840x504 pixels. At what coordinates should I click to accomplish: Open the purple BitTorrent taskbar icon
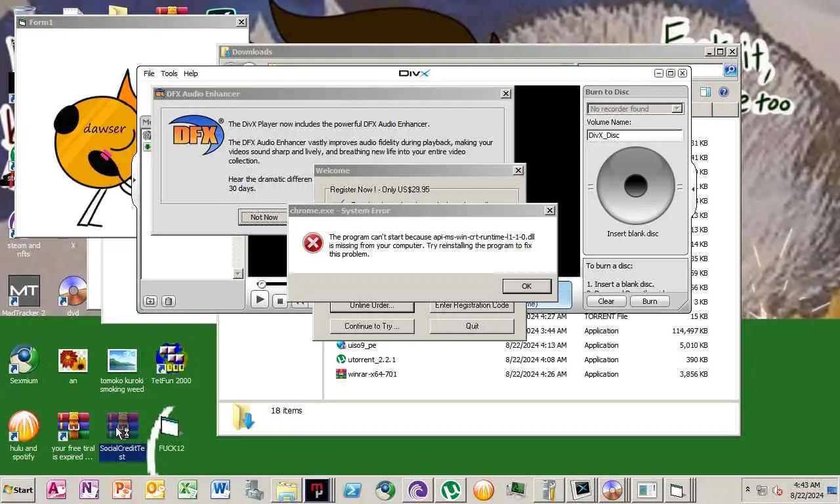[x=418, y=490]
